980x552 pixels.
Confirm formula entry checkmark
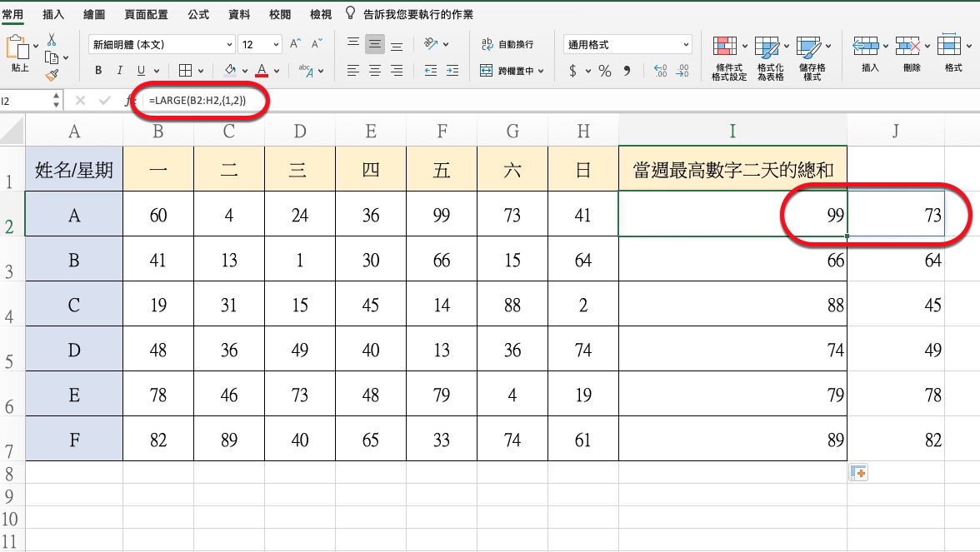point(104,100)
